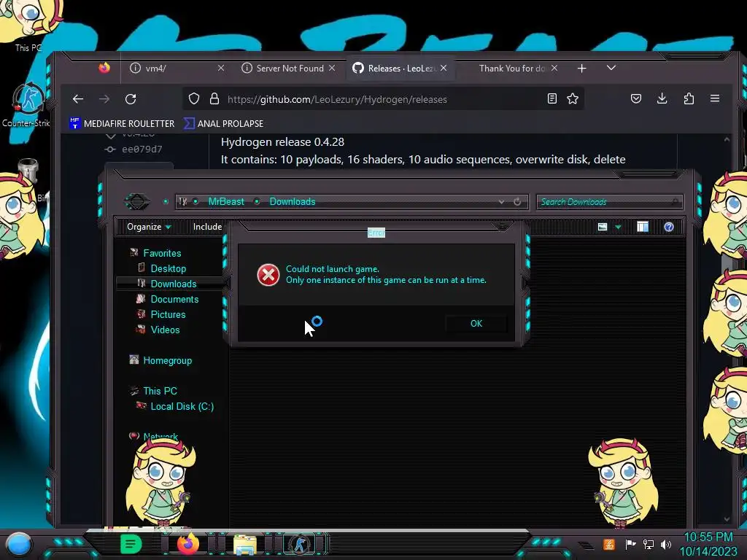The height and width of the screenshot is (560, 747).
Task: Click MrBeast in the Explorer breadcrumb
Action: pyautogui.click(x=226, y=201)
